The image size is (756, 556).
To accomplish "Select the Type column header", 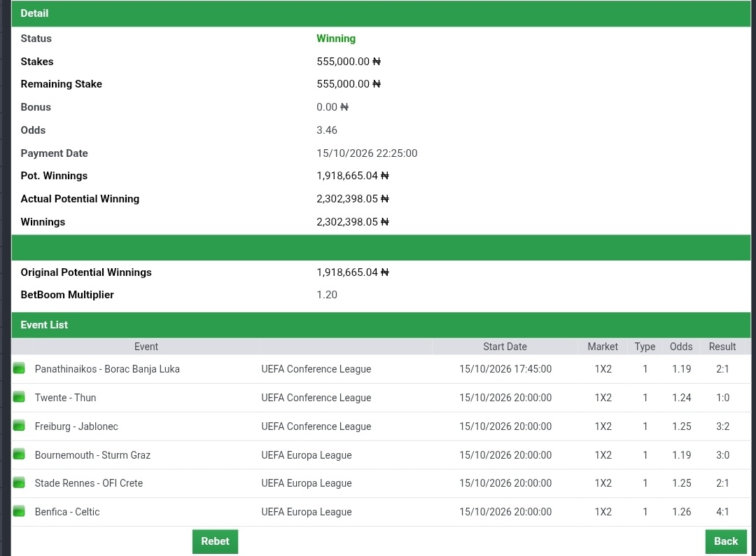I will (645, 347).
